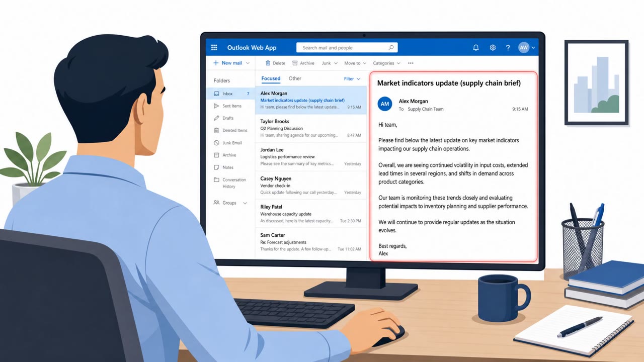Click the Archive folder box icon

click(x=216, y=155)
